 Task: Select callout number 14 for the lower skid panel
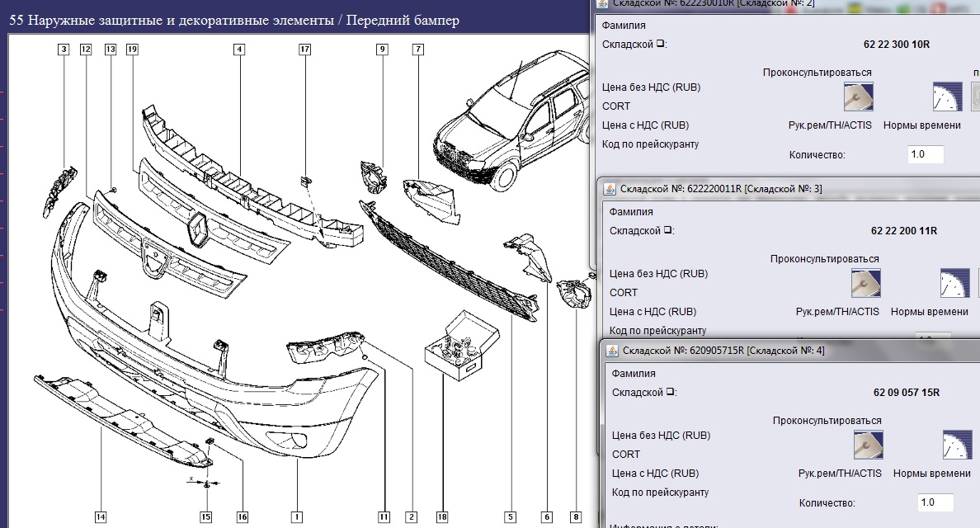click(100, 517)
